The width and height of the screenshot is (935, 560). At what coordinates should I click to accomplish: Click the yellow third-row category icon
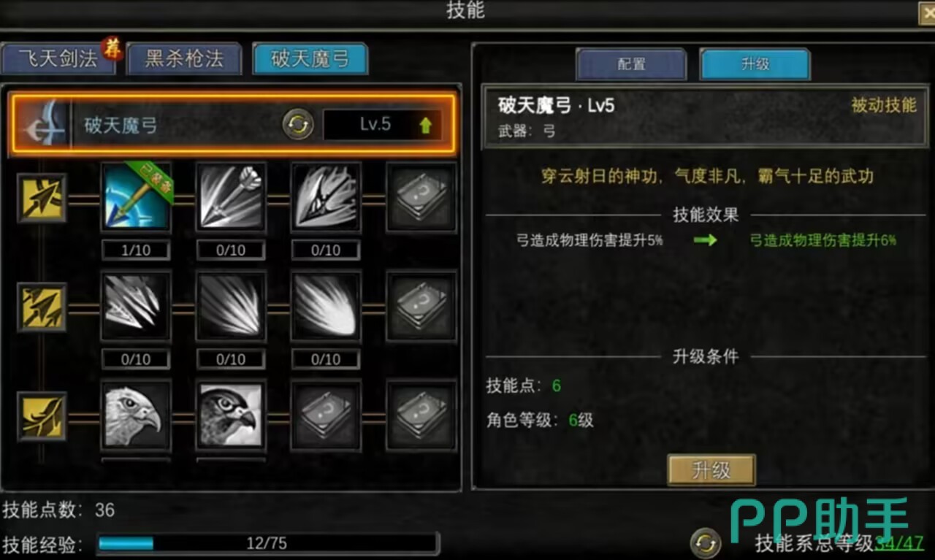click(x=42, y=415)
